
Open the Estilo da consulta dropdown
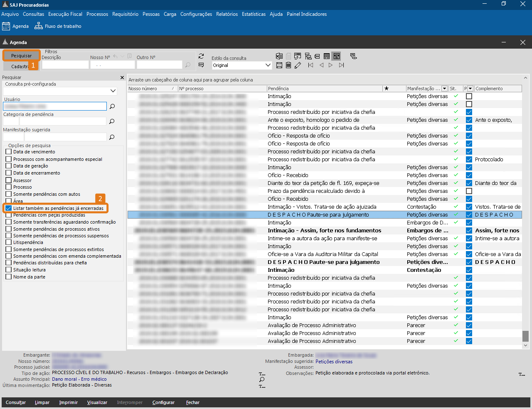268,65
